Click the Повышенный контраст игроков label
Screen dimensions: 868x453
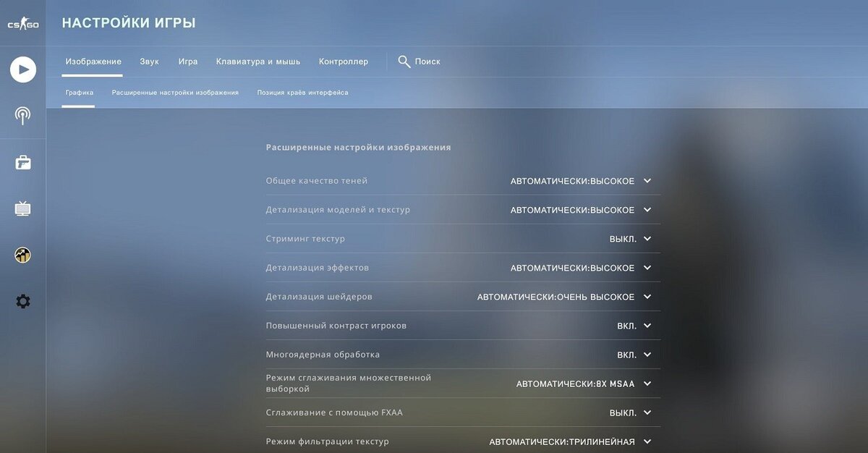336,326
